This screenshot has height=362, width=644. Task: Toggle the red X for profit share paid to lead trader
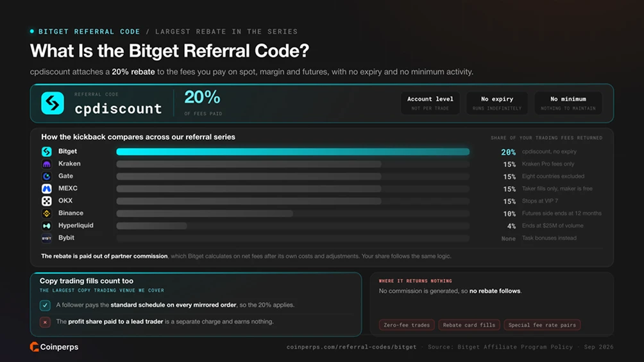pos(45,322)
